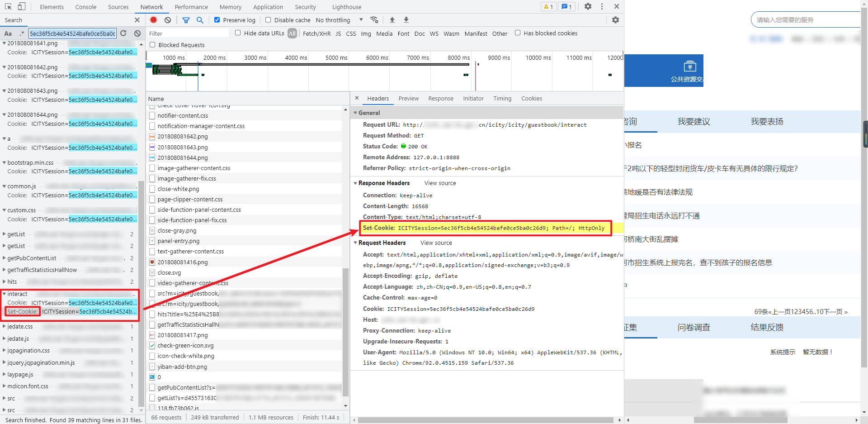Image resolution: width=868 pixels, height=424 pixels.
Task: Close the Search sidebar
Action: tap(137, 20)
